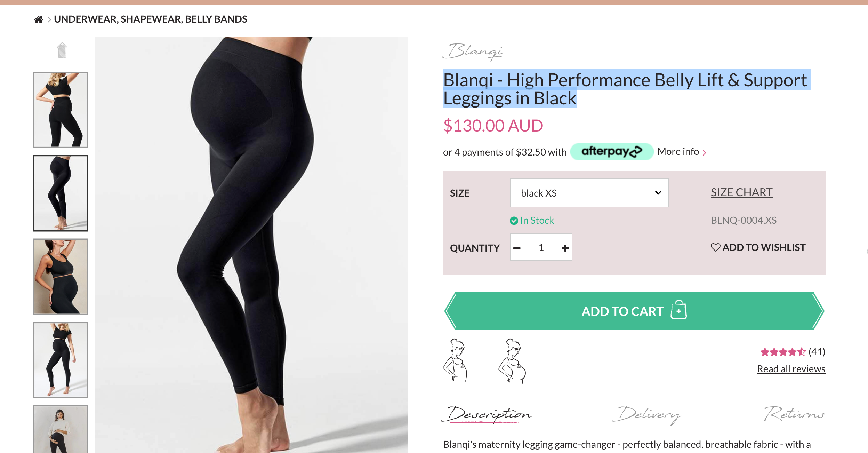This screenshot has height=453, width=868.
Task: Increase quantity with the plus icon
Action: pyautogui.click(x=565, y=248)
